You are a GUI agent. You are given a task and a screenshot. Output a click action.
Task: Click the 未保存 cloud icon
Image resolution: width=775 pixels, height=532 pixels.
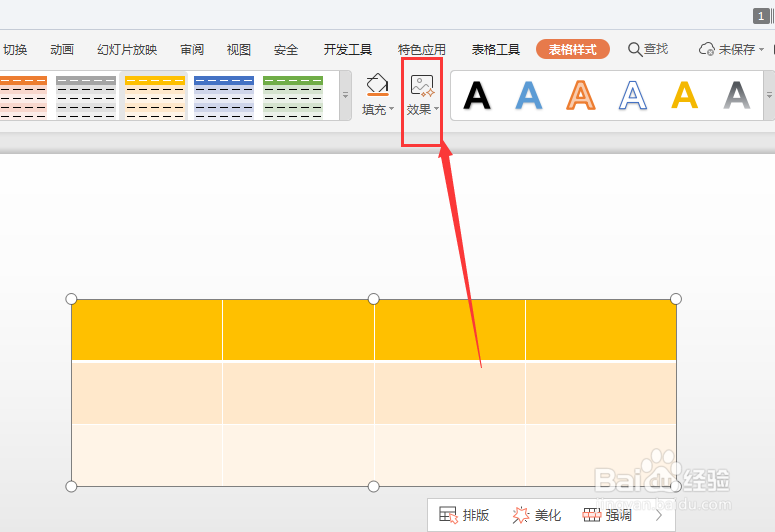(706, 49)
